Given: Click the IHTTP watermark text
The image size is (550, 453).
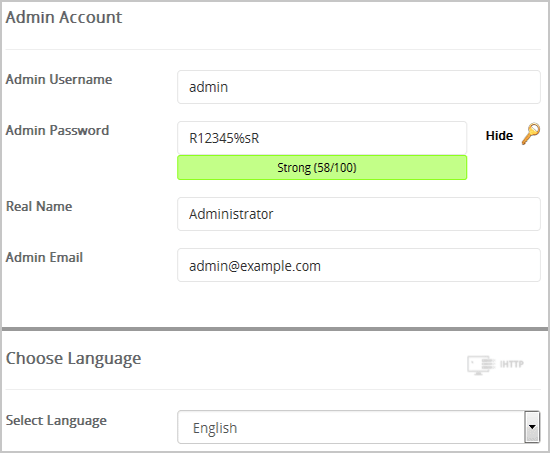Looking at the screenshot, I should pos(511,364).
